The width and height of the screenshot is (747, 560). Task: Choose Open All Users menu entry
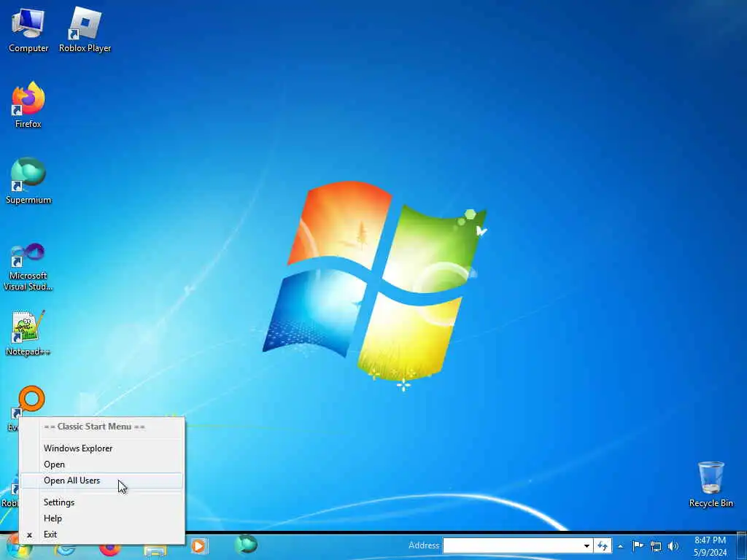point(101,481)
